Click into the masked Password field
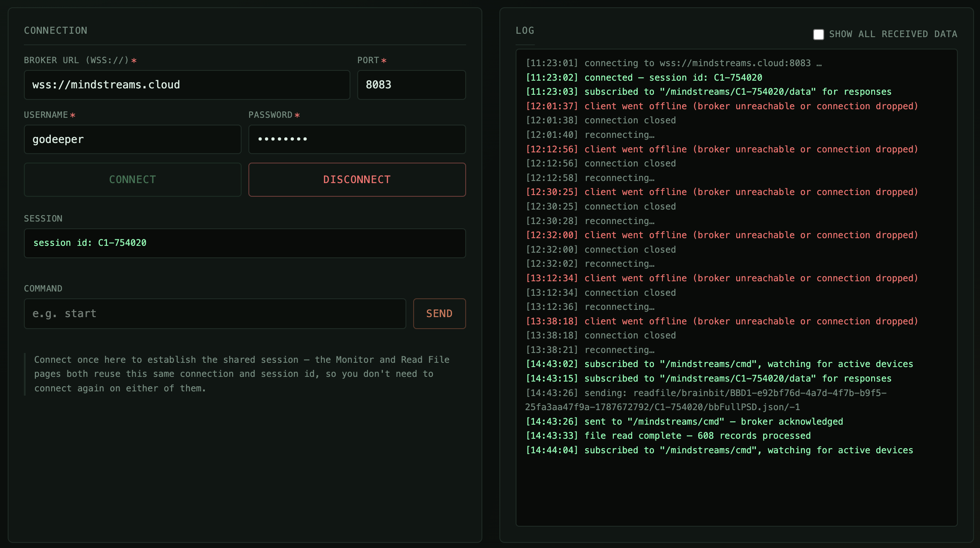This screenshot has width=980, height=548. [x=357, y=140]
